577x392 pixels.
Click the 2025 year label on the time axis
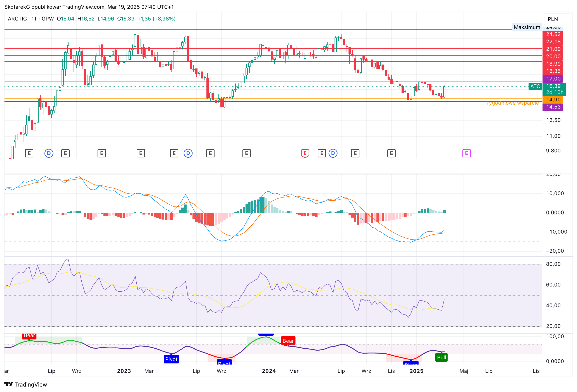point(416,371)
